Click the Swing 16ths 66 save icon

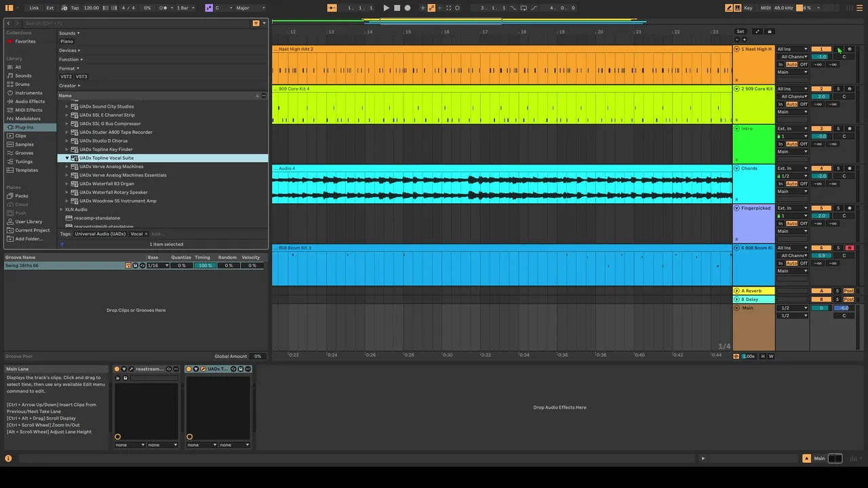pos(135,266)
